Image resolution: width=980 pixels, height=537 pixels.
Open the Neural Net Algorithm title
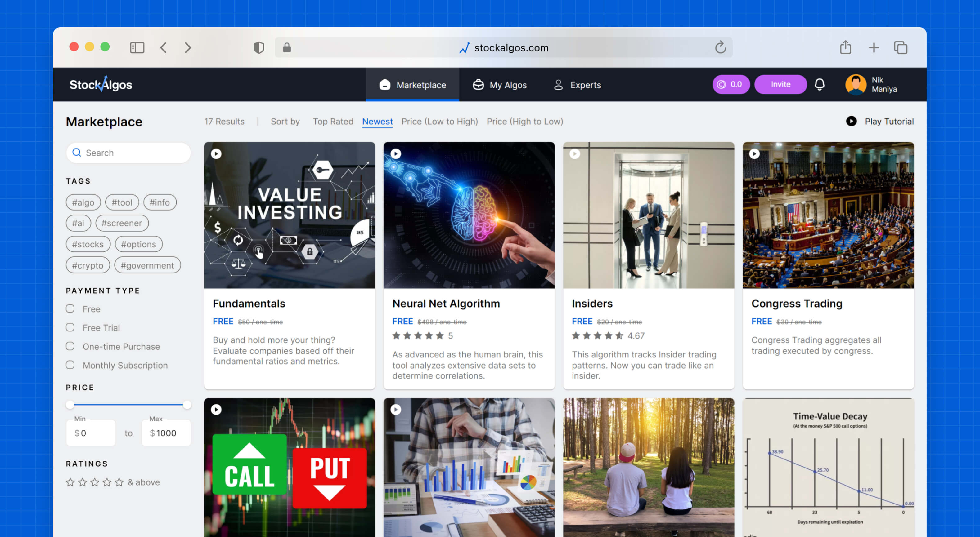click(x=446, y=303)
